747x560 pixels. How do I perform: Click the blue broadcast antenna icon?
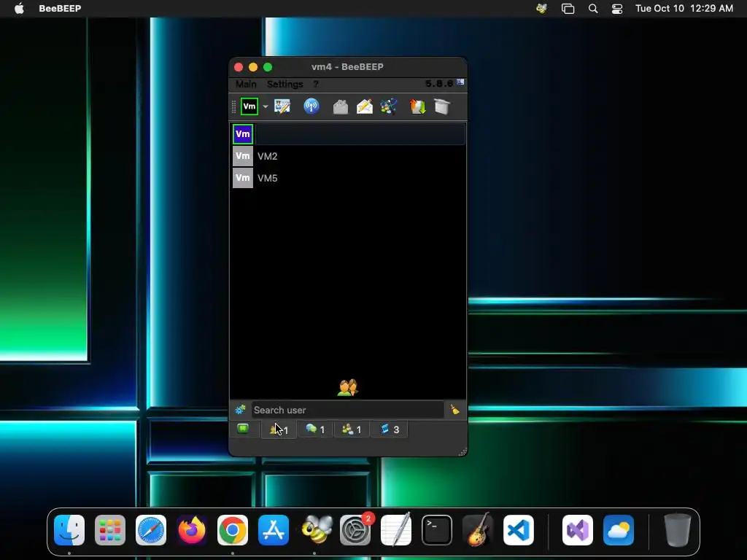[x=311, y=106]
